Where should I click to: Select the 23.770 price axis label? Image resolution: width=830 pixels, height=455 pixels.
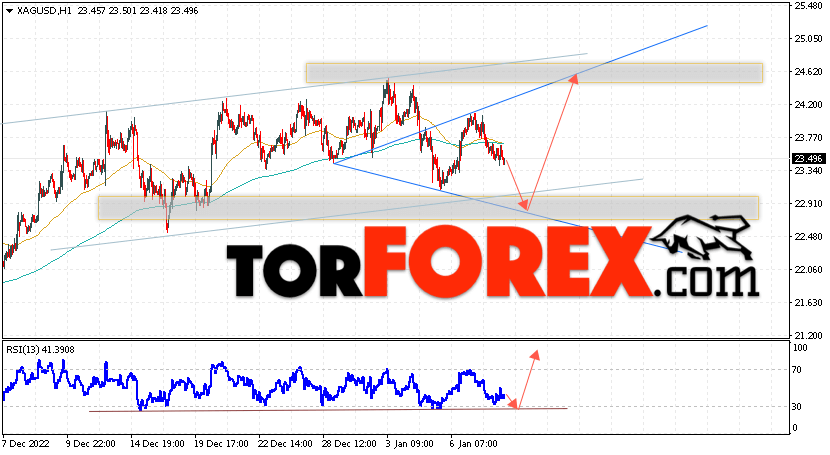pyautogui.click(x=808, y=138)
